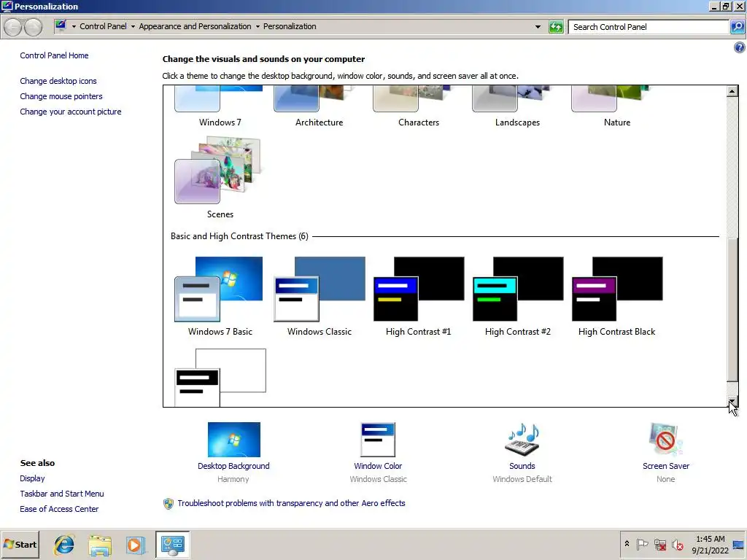Expand the Appearance and Personalization breadcrumb arrow
This screenshot has width=747, height=560.
[258, 27]
